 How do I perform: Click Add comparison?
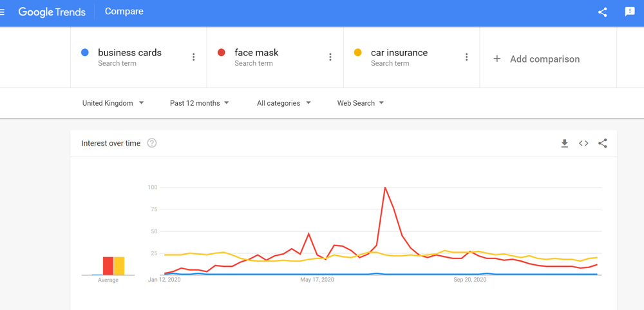(536, 59)
